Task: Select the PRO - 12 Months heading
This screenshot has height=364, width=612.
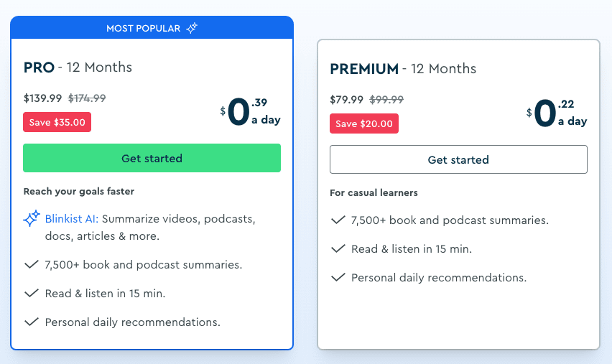Action: click(x=78, y=67)
